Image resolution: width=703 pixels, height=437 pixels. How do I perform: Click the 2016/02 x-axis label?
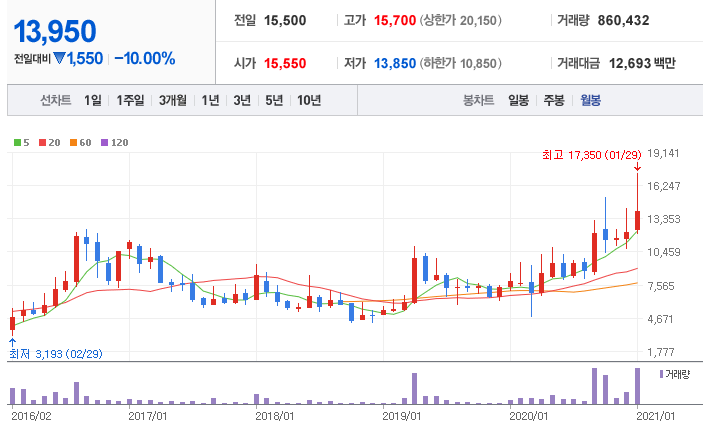(x=31, y=416)
